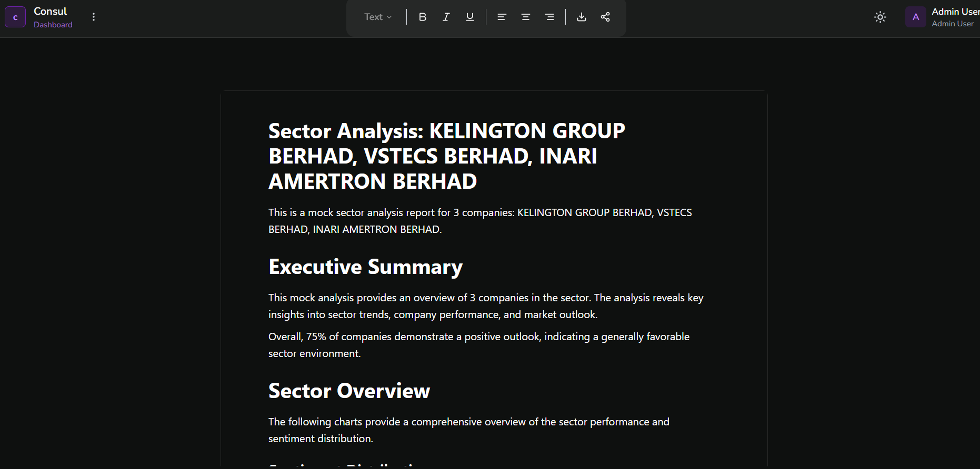Click the Sector Overview heading
Screen dimensions: 980x469
[x=349, y=391]
